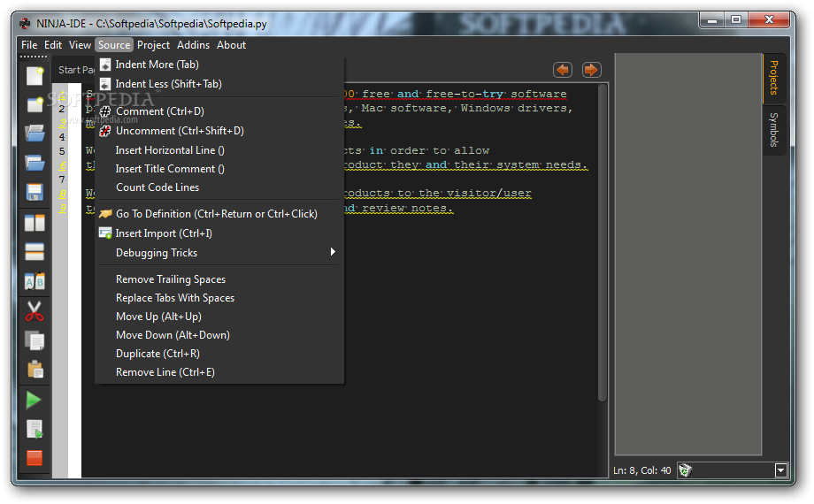Switch to the Start Page tab

[76, 70]
